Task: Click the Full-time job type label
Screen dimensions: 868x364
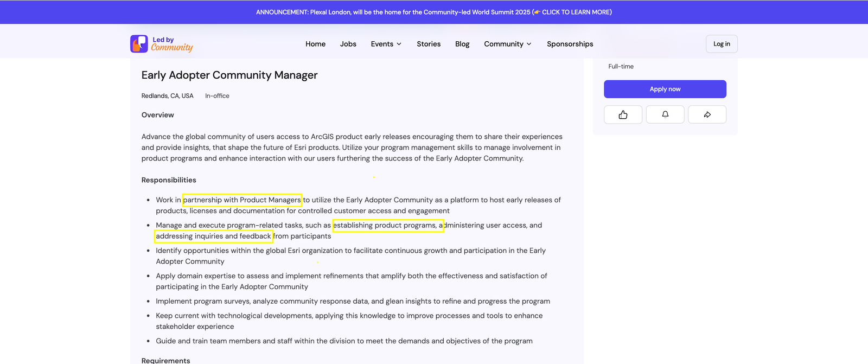Action: [621, 67]
